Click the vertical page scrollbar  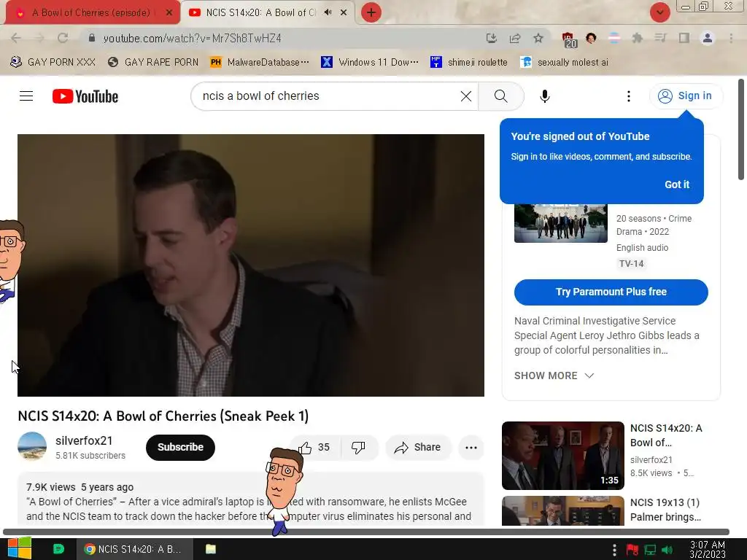pos(741,130)
